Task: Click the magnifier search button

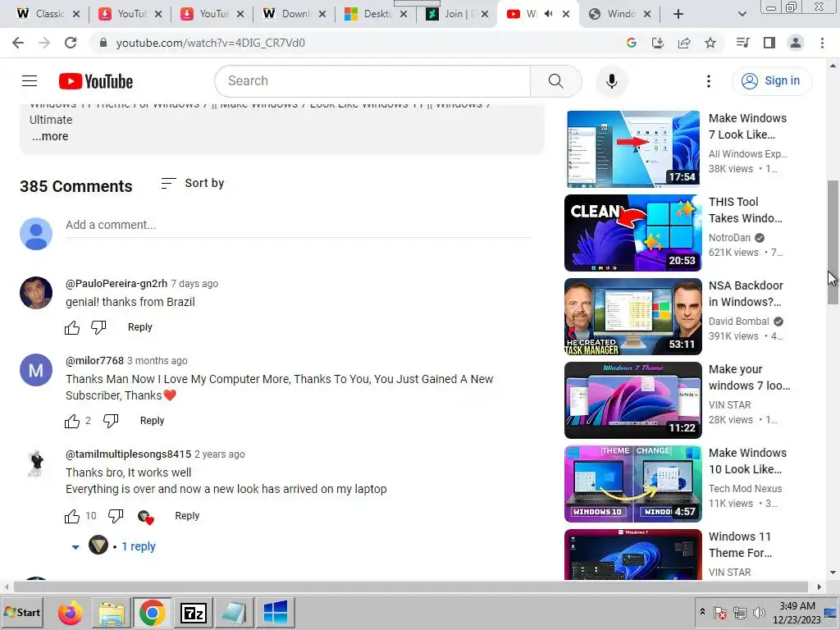Action: [555, 81]
